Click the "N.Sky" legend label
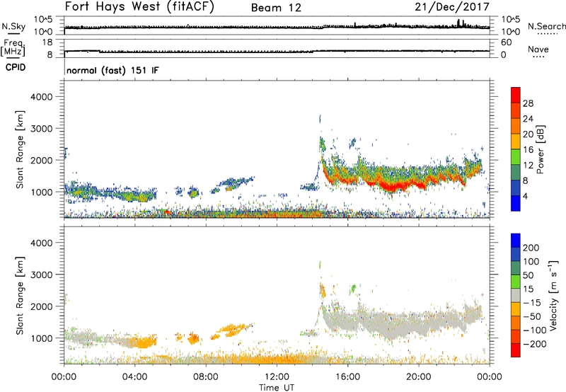The image size is (566, 392). tap(13, 26)
